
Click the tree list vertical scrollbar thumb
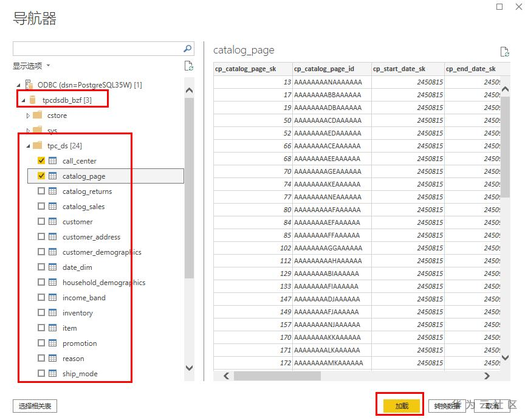coord(189,188)
